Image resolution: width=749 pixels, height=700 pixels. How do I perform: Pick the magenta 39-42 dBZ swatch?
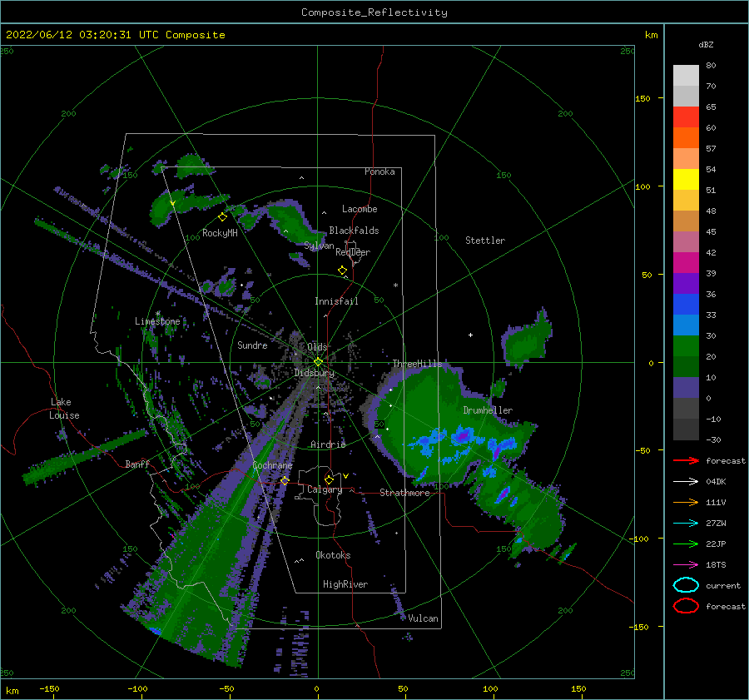pyautogui.click(x=686, y=263)
